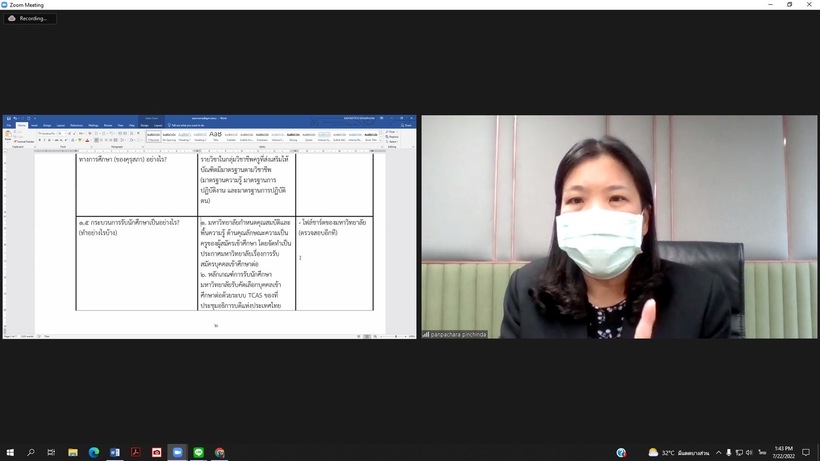Click the Save icon in Word's quick access toolbar
Image resolution: width=820 pixels, height=461 pixels.
pos(9,119)
